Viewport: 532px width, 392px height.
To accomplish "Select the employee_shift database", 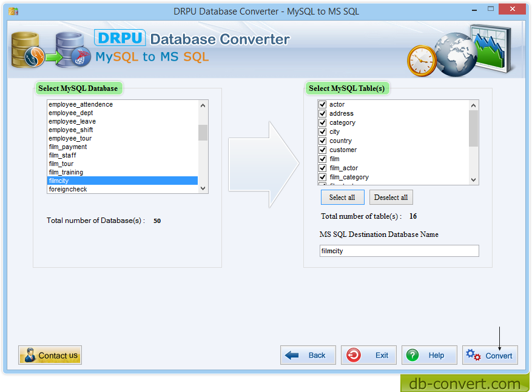I will 122,130.
